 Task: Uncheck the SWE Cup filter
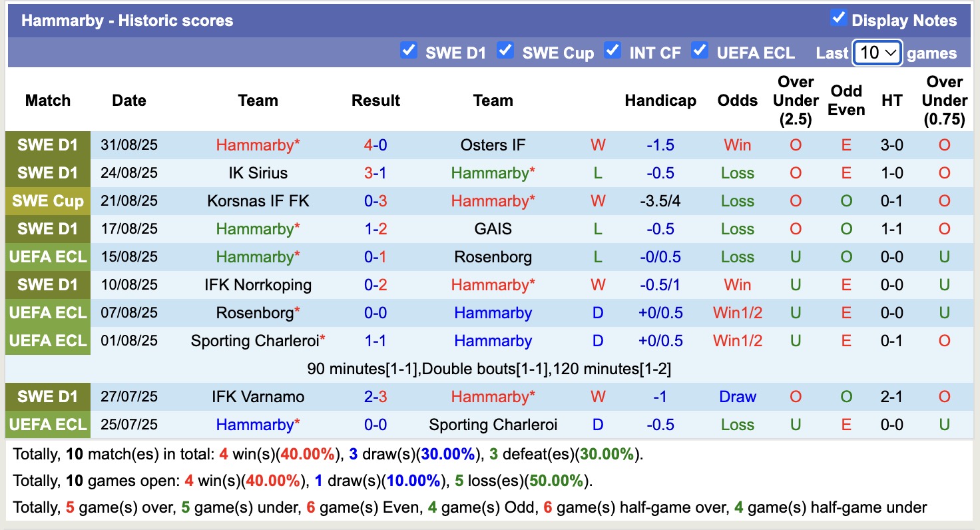(x=505, y=50)
